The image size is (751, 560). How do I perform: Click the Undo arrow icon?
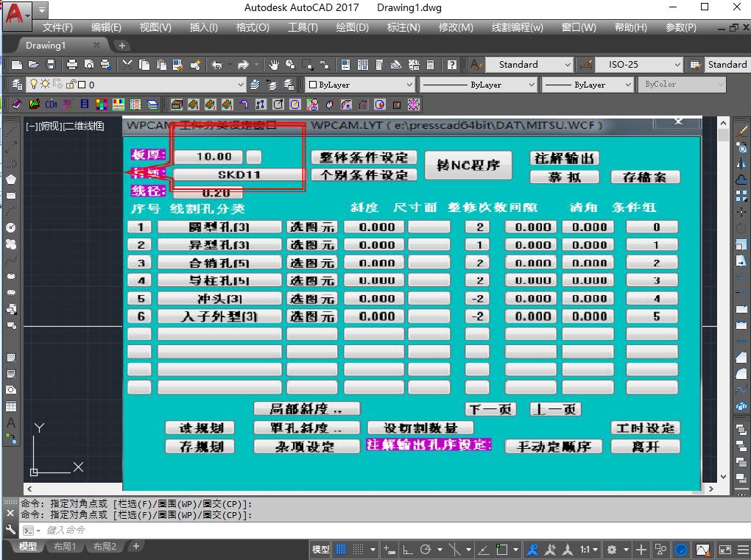tap(217, 65)
